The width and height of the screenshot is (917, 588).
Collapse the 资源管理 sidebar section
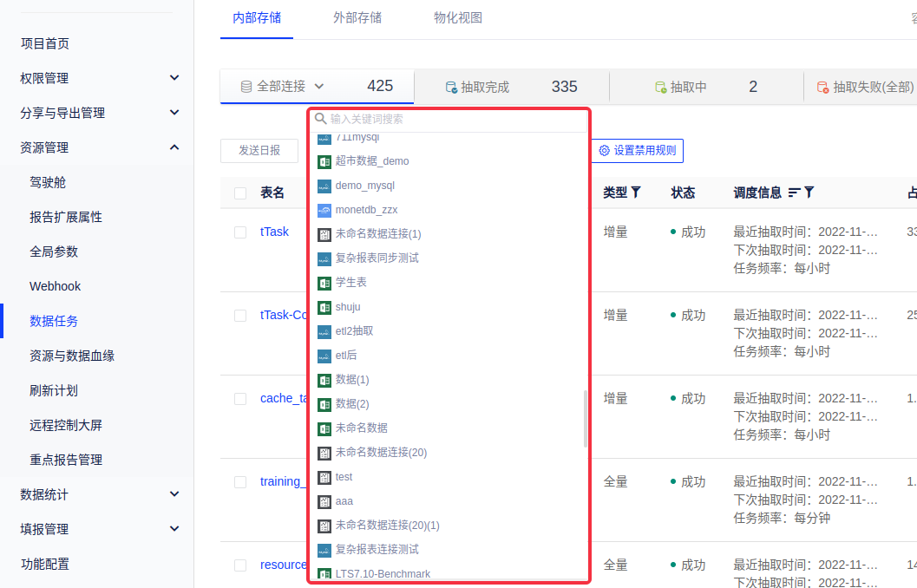coord(174,147)
